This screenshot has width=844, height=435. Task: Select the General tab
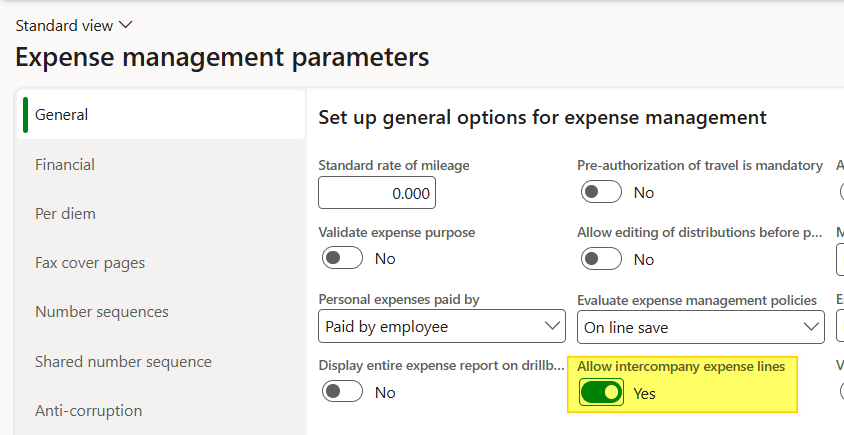(x=62, y=115)
